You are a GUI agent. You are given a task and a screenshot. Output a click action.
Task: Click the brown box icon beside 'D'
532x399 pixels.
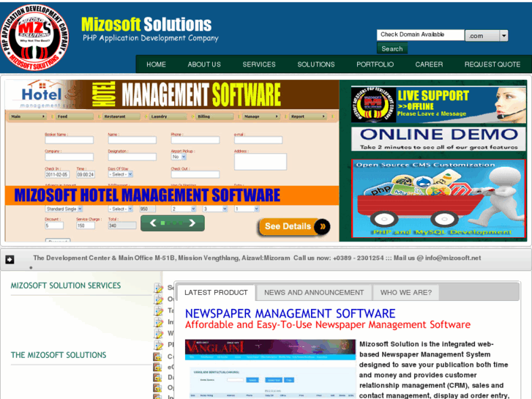[x=157, y=377]
